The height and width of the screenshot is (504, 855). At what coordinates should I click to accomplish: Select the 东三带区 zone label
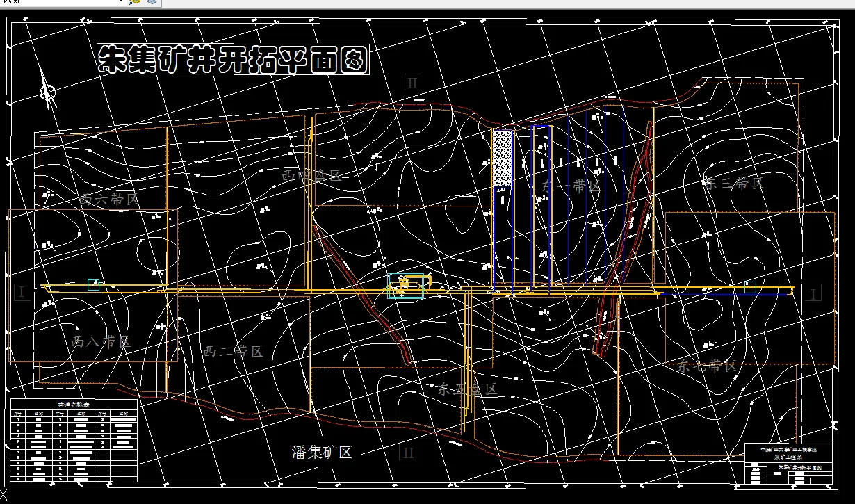click(733, 184)
